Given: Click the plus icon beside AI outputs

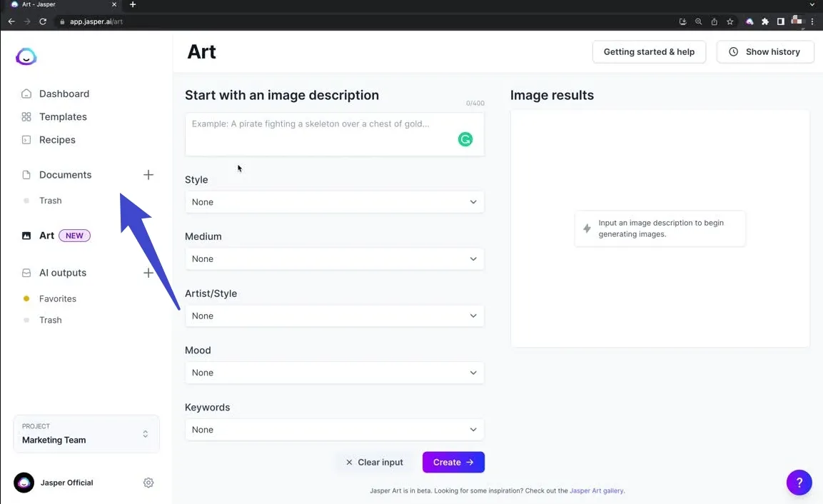Looking at the screenshot, I should (x=148, y=273).
